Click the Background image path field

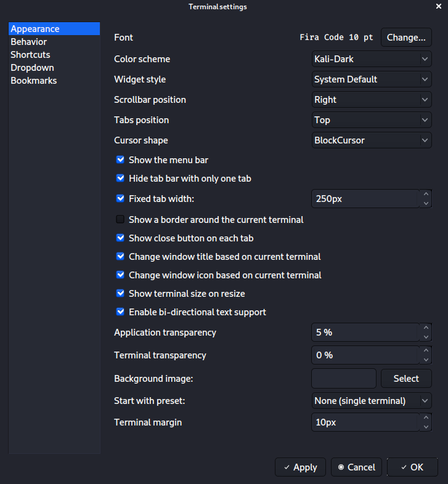tap(344, 378)
